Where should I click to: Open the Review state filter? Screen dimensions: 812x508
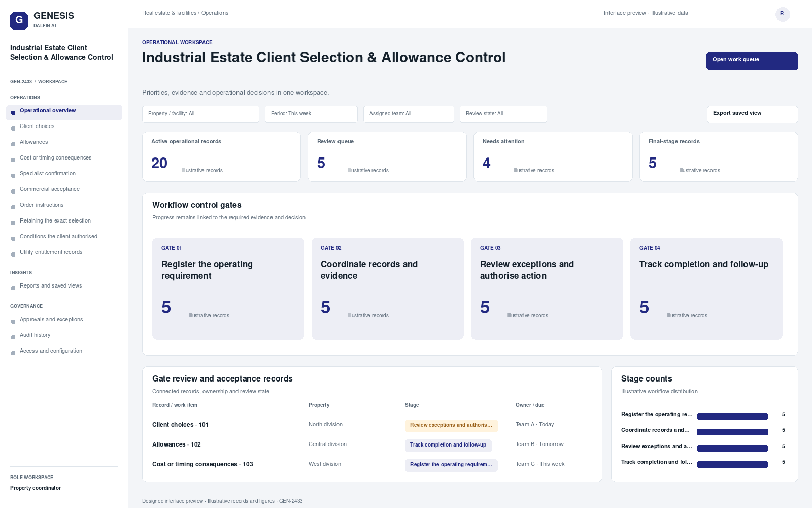[x=503, y=114]
